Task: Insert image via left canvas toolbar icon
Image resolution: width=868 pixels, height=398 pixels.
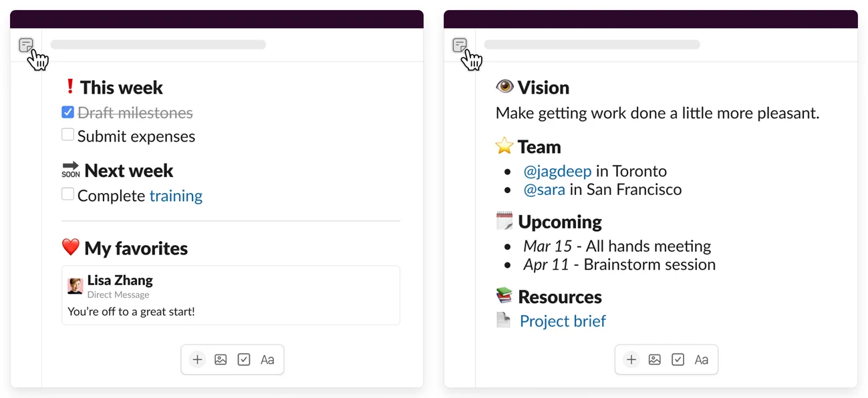Action: coord(221,360)
